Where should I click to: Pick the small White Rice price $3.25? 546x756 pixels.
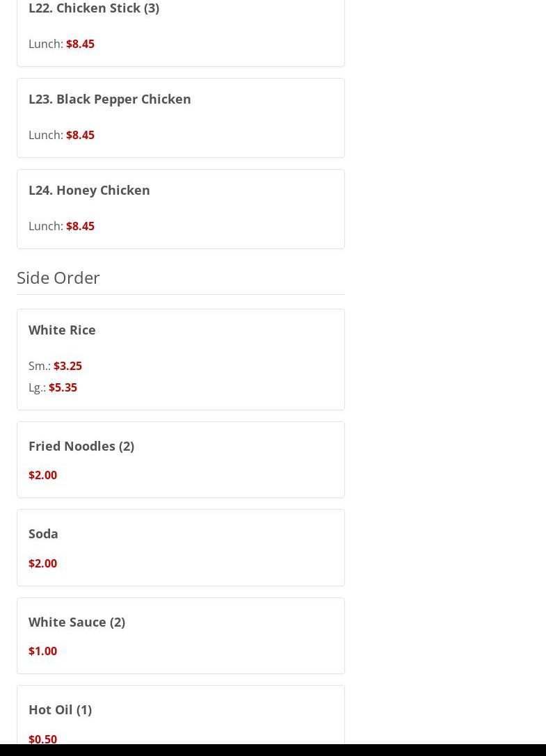[x=67, y=366]
